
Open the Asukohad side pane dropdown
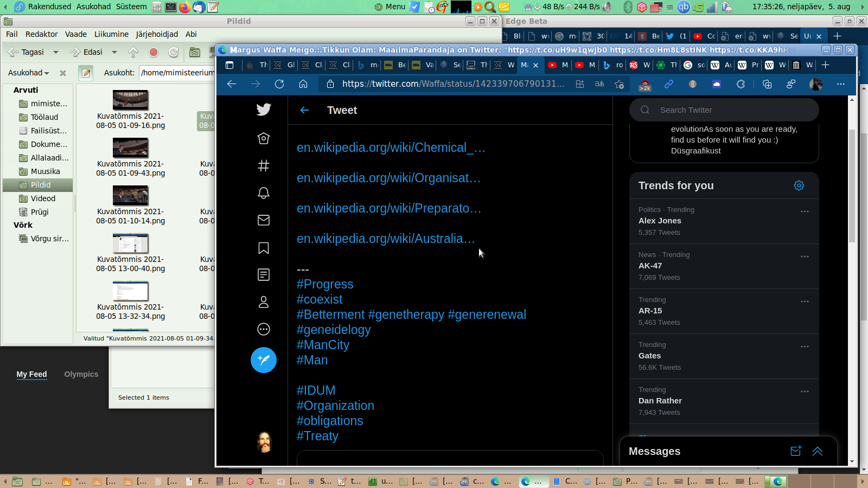tap(29, 73)
